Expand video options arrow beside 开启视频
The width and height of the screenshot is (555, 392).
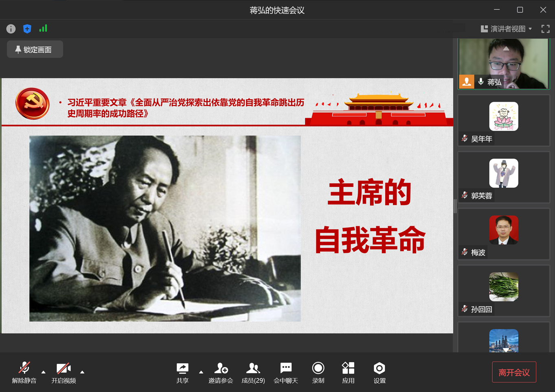click(82, 372)
